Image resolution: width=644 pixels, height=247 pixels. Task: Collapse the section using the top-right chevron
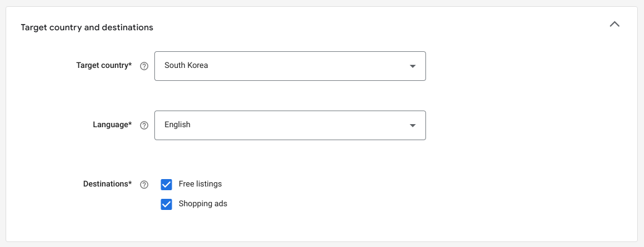click(614, 25)
